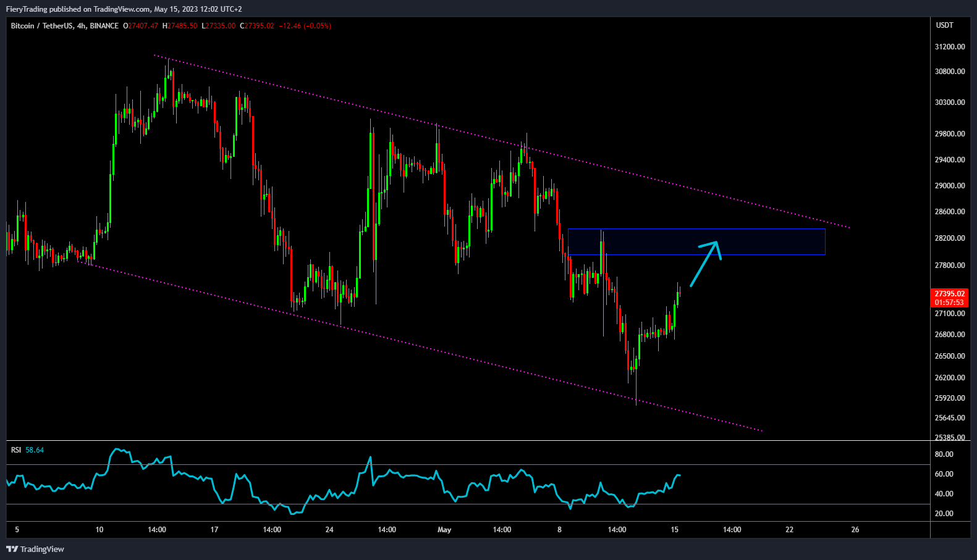The image size is (977, 560).
Task: Click the 26200.00 price axis label
Action: click(950, 378)
